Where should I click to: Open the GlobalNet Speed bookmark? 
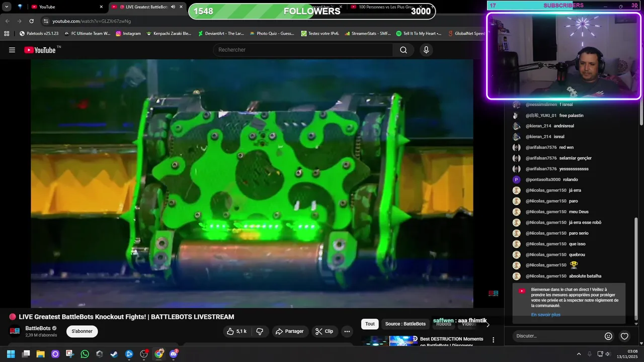click(466, 34)
